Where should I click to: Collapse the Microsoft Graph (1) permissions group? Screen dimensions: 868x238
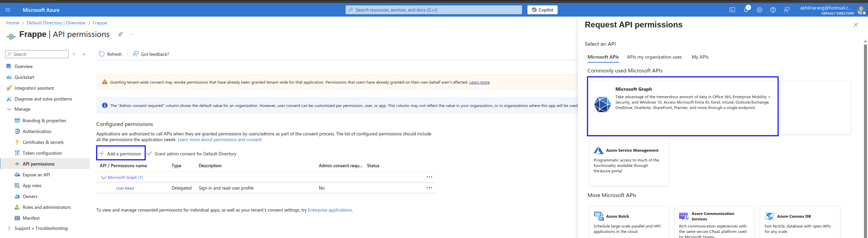[x=104, y=177]
